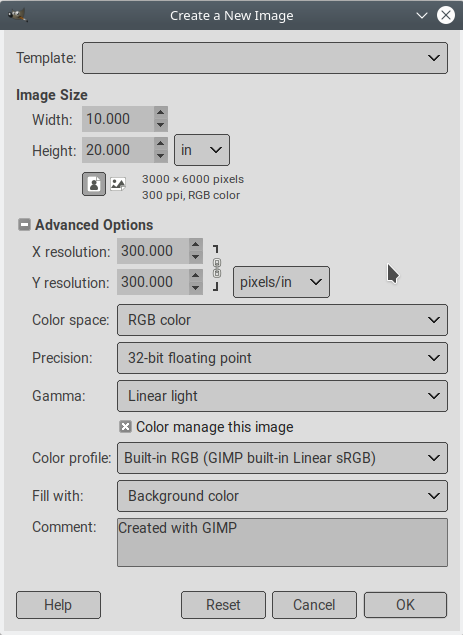Open the Color profile dropdown

(x=282, y=458)
